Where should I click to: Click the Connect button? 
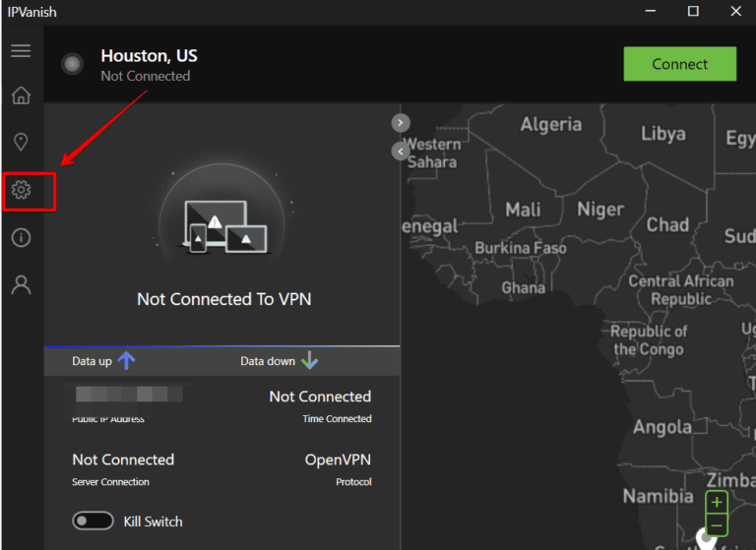pyautogui.click(x=679, y=64)
